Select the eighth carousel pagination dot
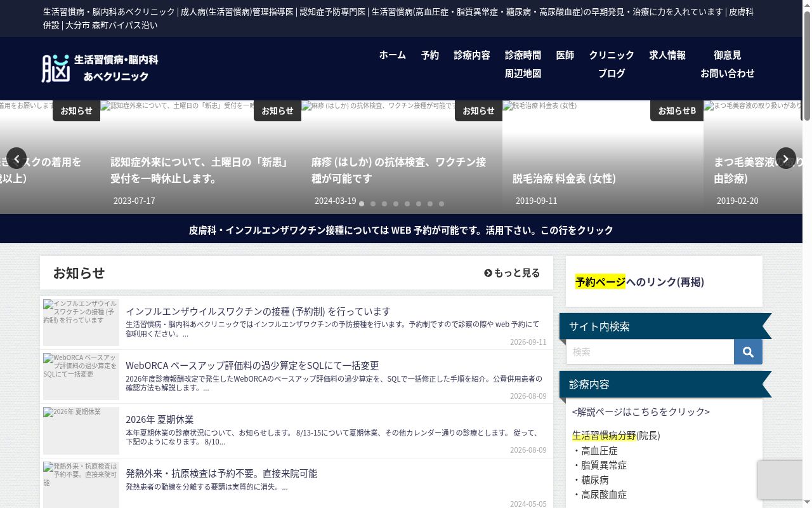The image size is (812, 508). 442,204
